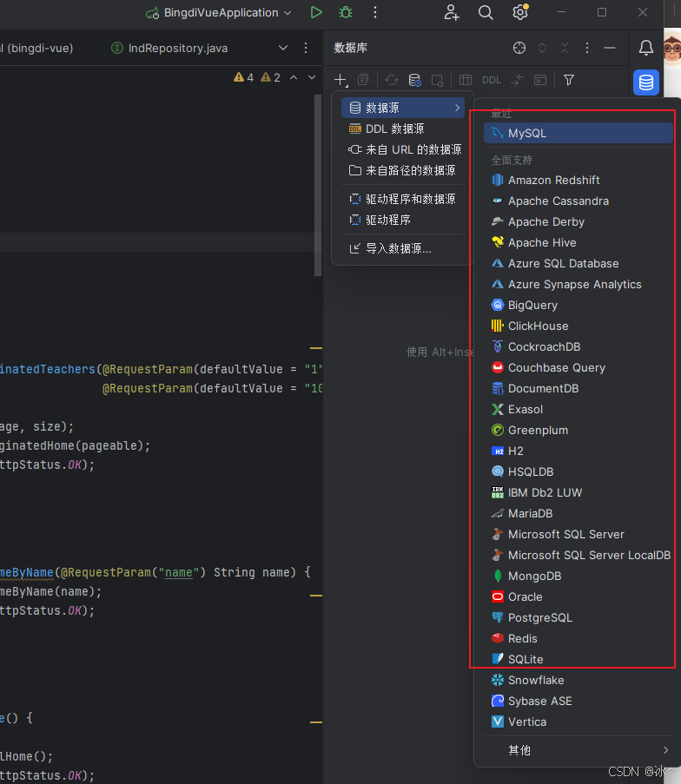Expand the 其他 submenu arrow
The height and width of the screenshot is (784, 681).
tap(665, 750)
